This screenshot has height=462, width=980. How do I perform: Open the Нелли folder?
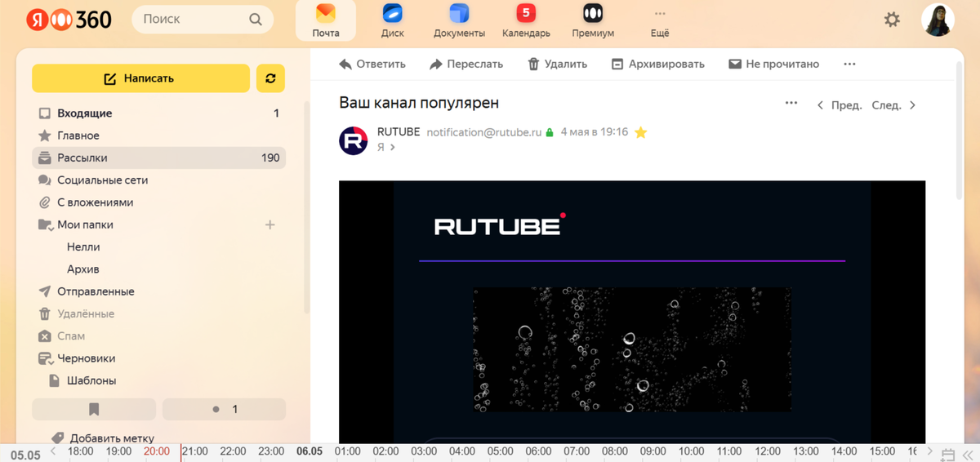click(x=83, y=247)
